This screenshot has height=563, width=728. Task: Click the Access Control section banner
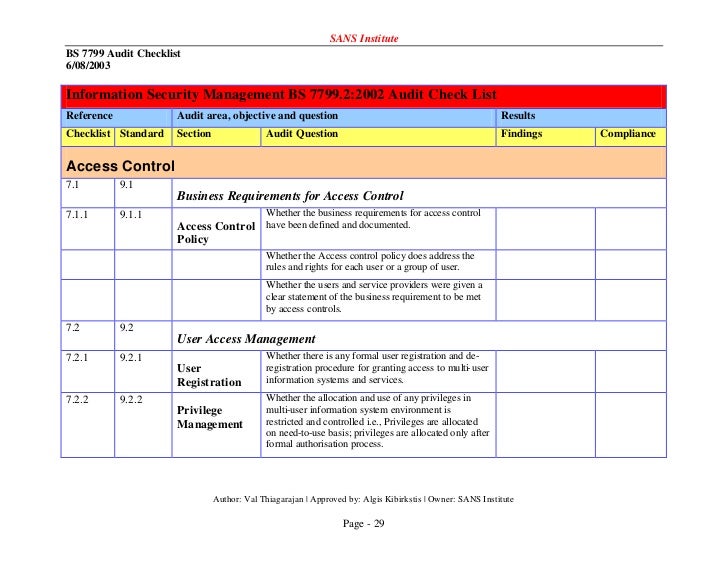364,163
